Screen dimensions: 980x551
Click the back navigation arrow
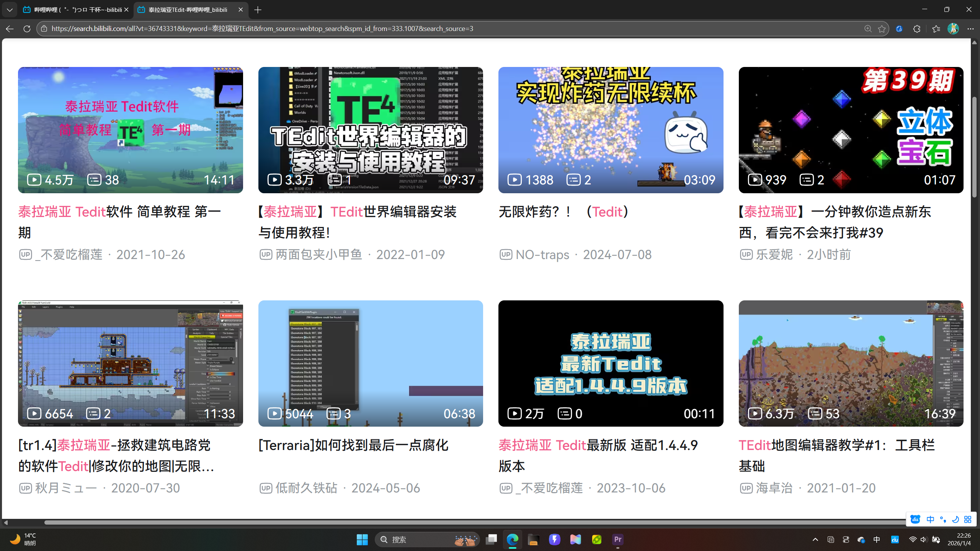[10, 29]
